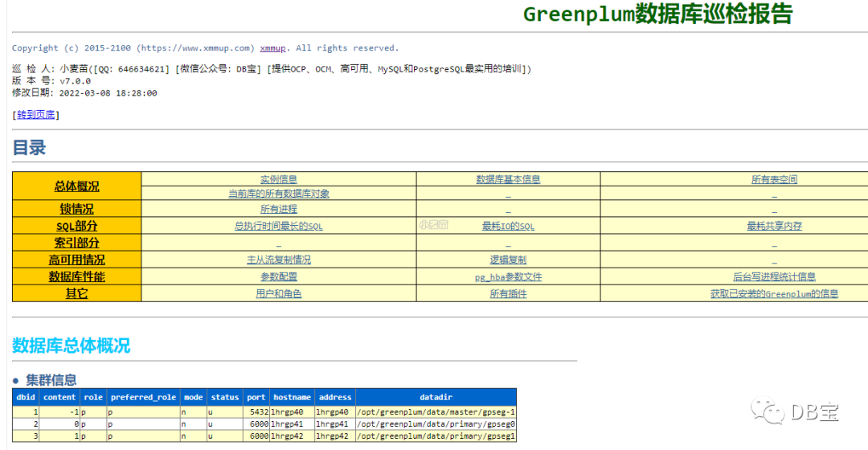
Task: Open 当前库的所有数据库对象 link
Action: 278,194
